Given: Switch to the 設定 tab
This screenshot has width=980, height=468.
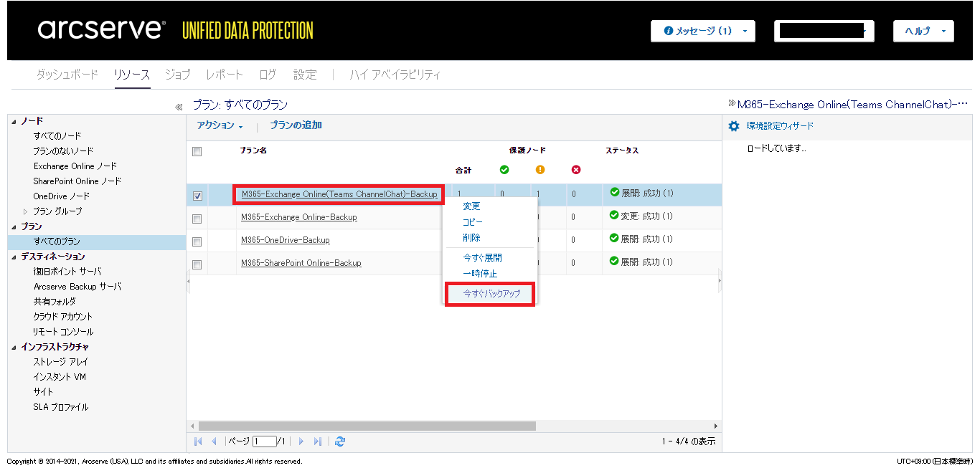Looking at the screenshot, I should (x=305, y=75).
